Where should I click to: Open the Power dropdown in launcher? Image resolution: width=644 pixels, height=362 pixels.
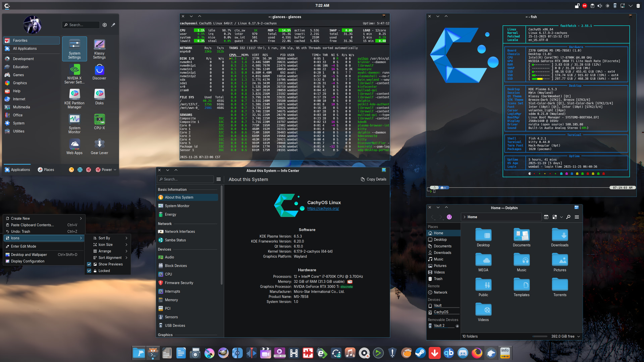tap(106, 170)
